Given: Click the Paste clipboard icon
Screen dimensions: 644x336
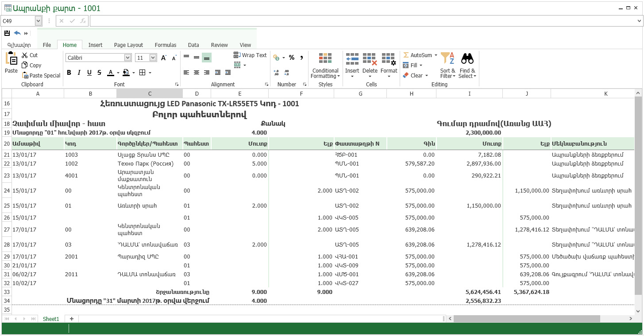Looking at the screenshot, I should coord(12,59).
